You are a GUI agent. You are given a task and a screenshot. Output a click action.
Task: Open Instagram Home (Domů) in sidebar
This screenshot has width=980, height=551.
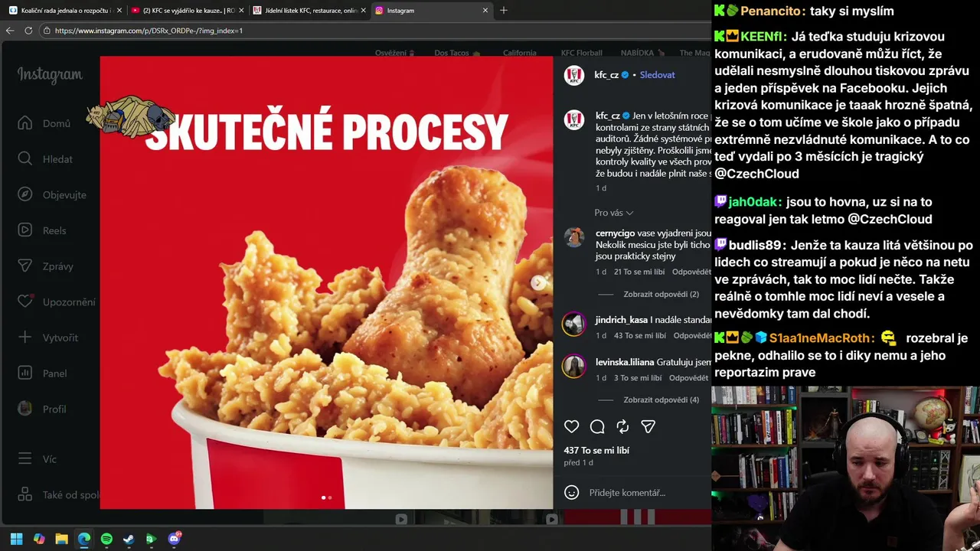(x=44, y=123)
